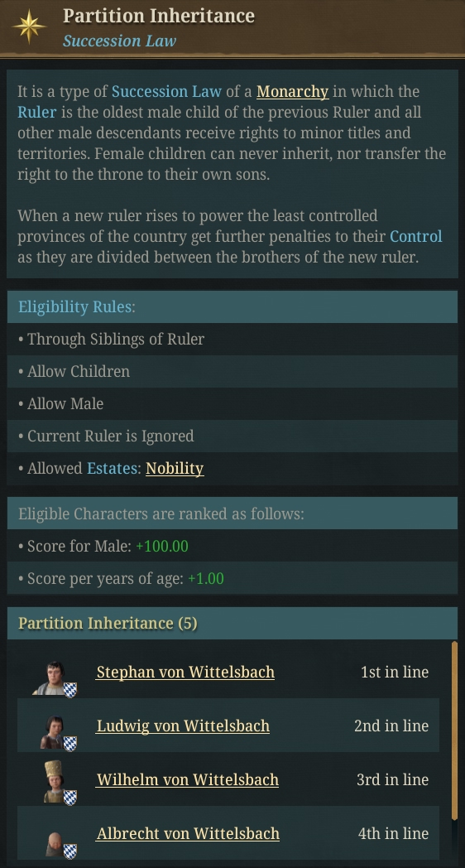This screenshot has width=465, height=868.
Task: Click the Succession Law term in the description
Action: 166,91
